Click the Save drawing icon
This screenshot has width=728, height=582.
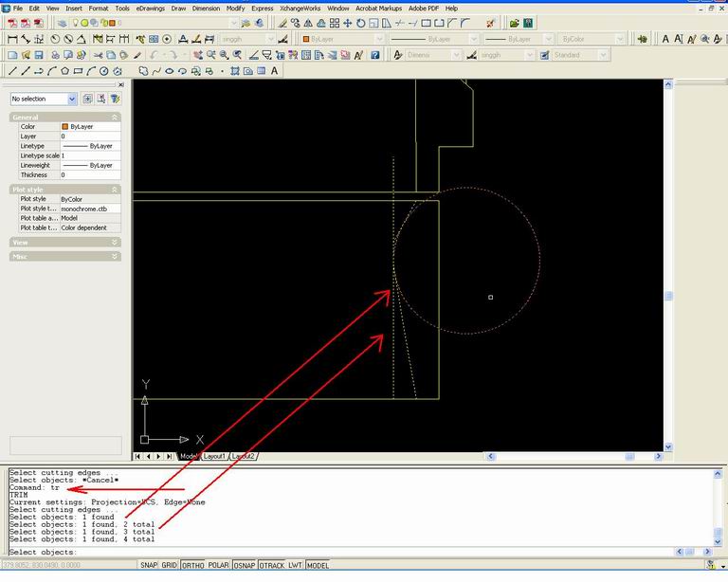pos(39,55)
